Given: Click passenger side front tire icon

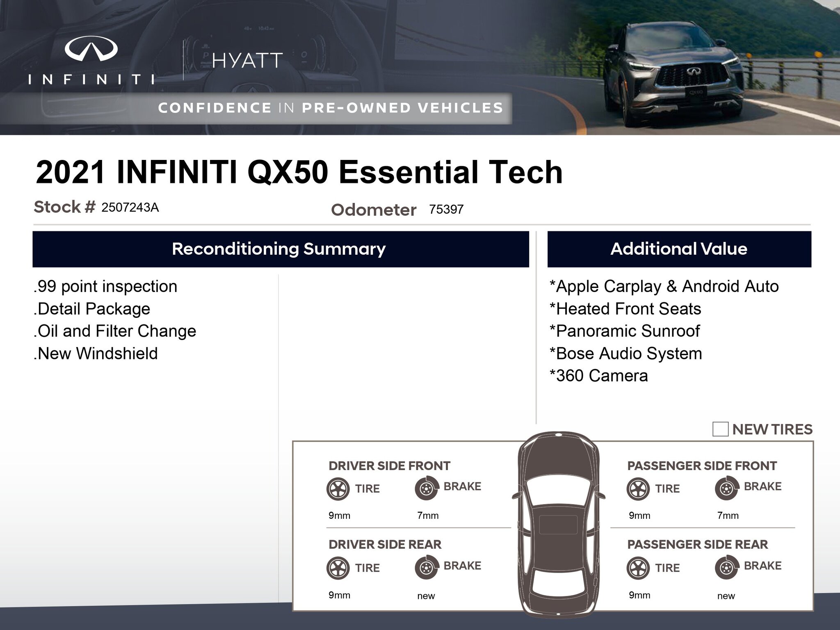Looking at the screenshot, I should 638,488.
